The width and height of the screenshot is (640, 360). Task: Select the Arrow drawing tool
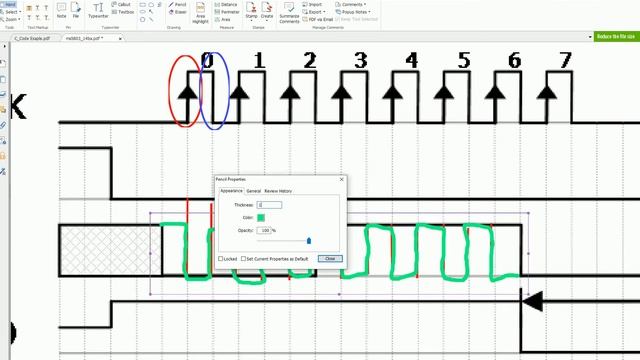[151, 12]
